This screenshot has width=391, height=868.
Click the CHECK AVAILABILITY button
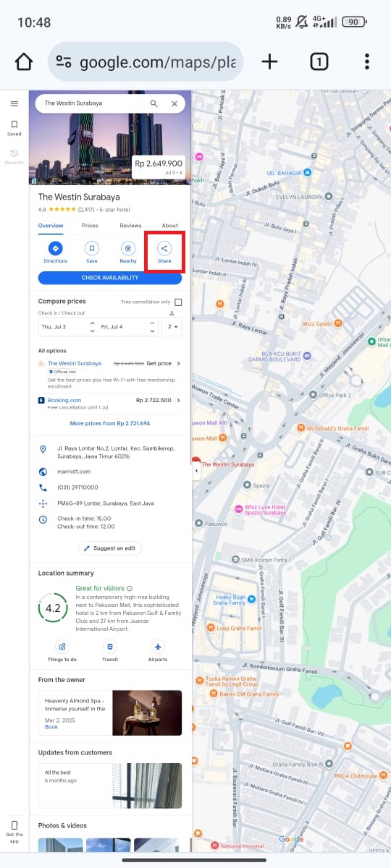pyautogui.click(x=110, y=278)
